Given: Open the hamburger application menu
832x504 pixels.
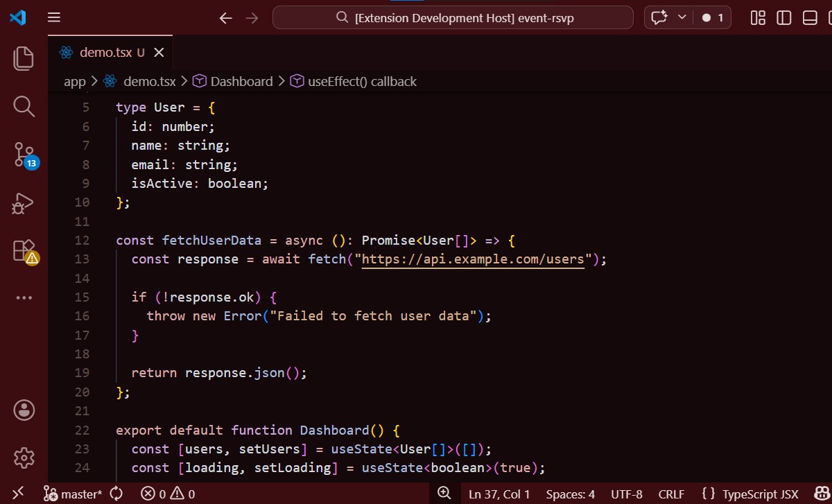Looking at the screenshot, I should 54,17.
